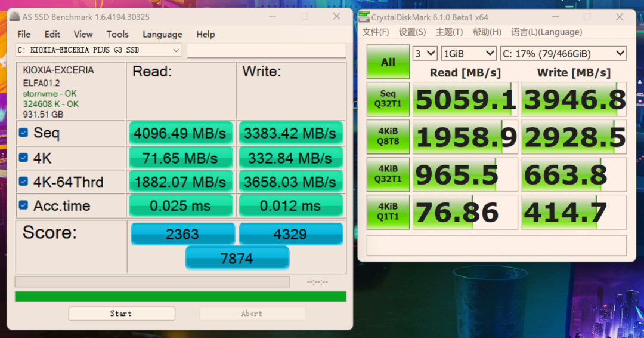Click the total score 7874
This screenshot has width=644, height=338.
point(237,258)
